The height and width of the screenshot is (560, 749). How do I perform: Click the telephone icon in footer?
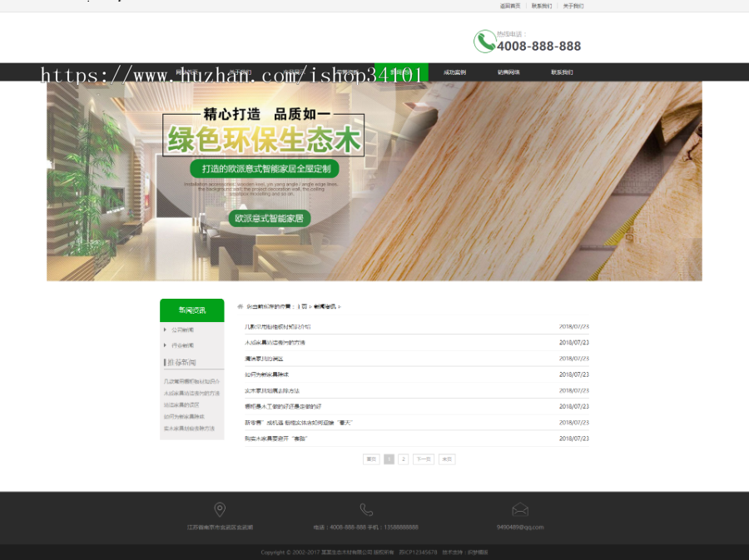[366, 508]
